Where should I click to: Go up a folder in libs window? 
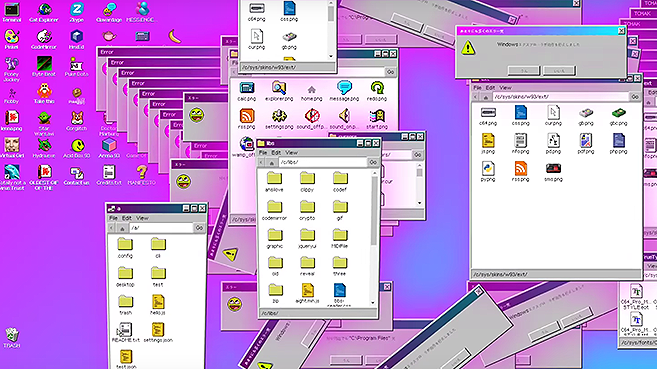(x=272, y=162)
